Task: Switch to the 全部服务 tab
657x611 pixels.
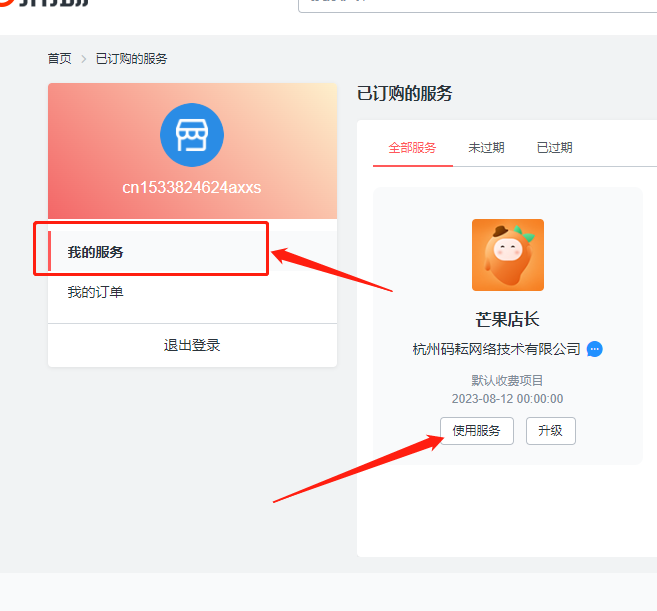Action: tap(412, 147)
